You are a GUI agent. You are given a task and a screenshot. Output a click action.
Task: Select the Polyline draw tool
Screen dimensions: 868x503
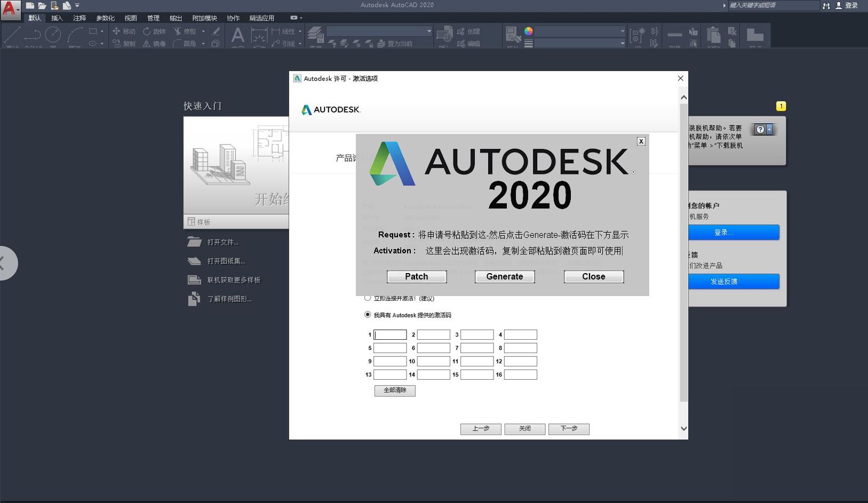33,35
